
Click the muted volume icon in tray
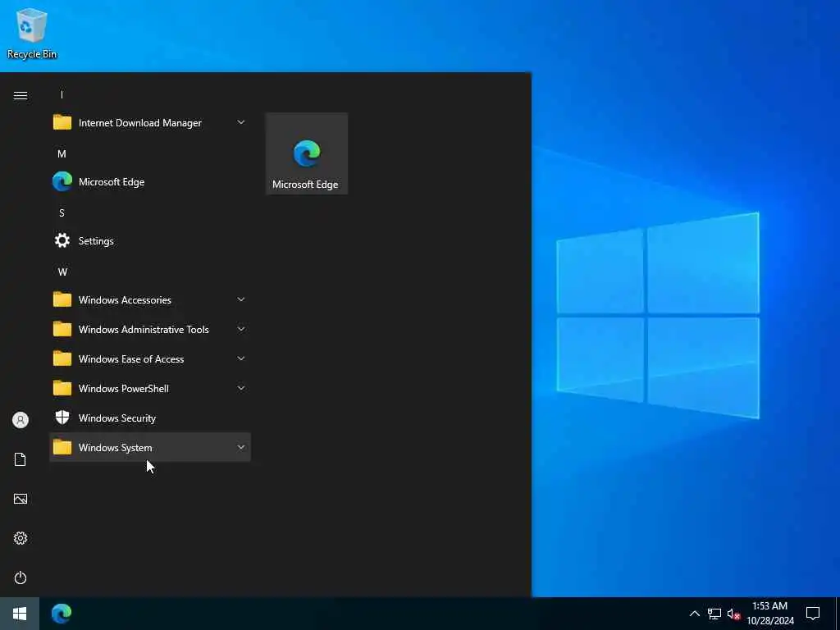click(x=733, y=614)
